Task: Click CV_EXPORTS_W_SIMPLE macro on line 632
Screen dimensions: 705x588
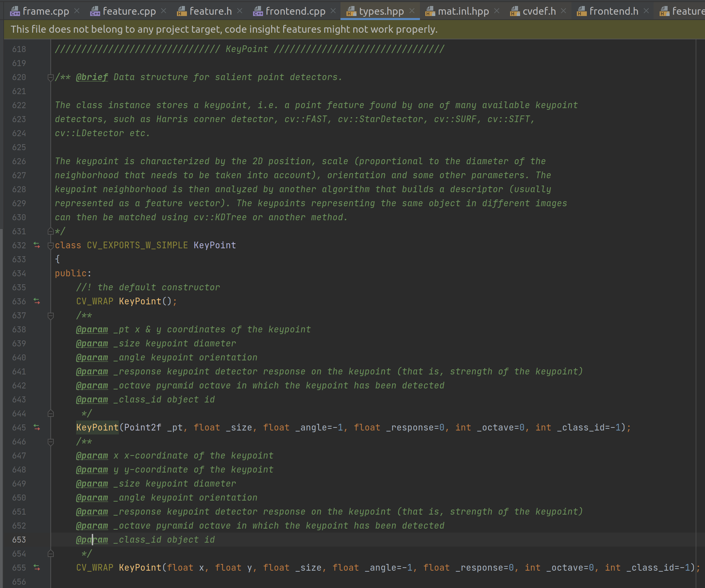Action: pos(137,245)
